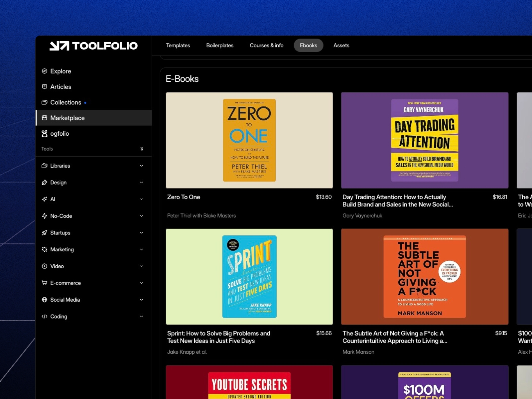Viewport: 532px width, 399px height.
Task: Click the $9.15 price
Action: point(501,333)
